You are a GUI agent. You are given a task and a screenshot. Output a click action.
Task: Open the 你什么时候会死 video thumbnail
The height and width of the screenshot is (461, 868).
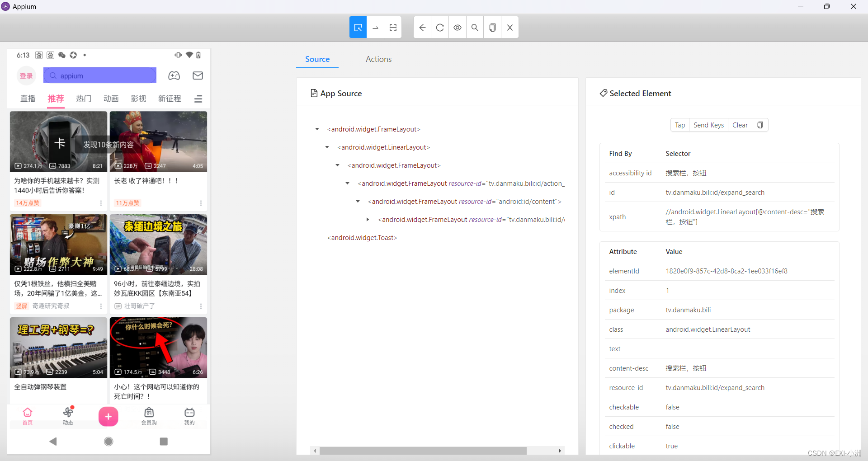pyautogui.click(x=158, y=348)
